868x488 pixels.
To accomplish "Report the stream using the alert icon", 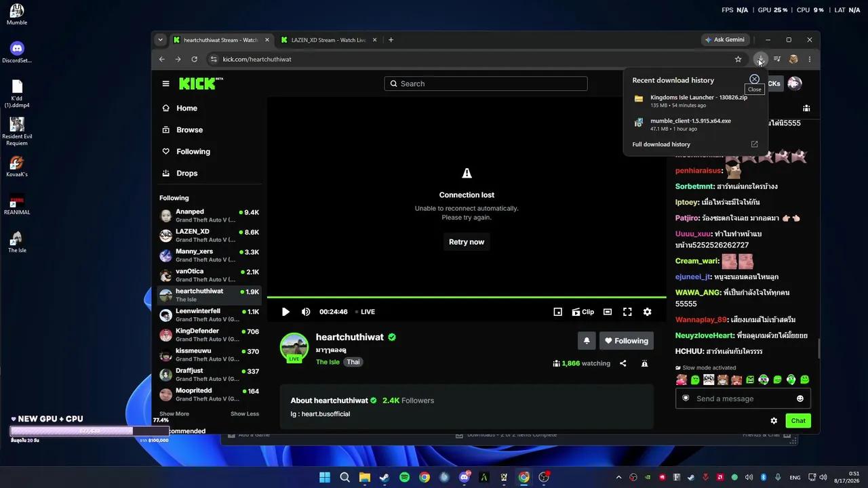I will click(644, 363).
